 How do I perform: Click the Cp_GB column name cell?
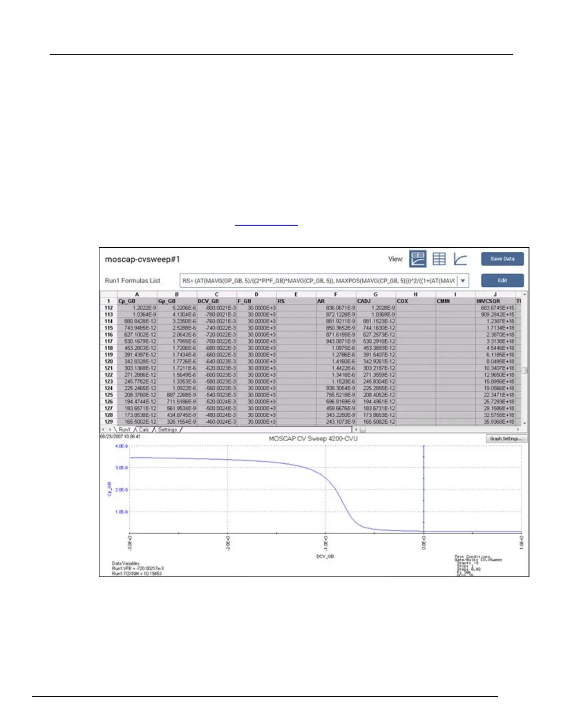137,301
